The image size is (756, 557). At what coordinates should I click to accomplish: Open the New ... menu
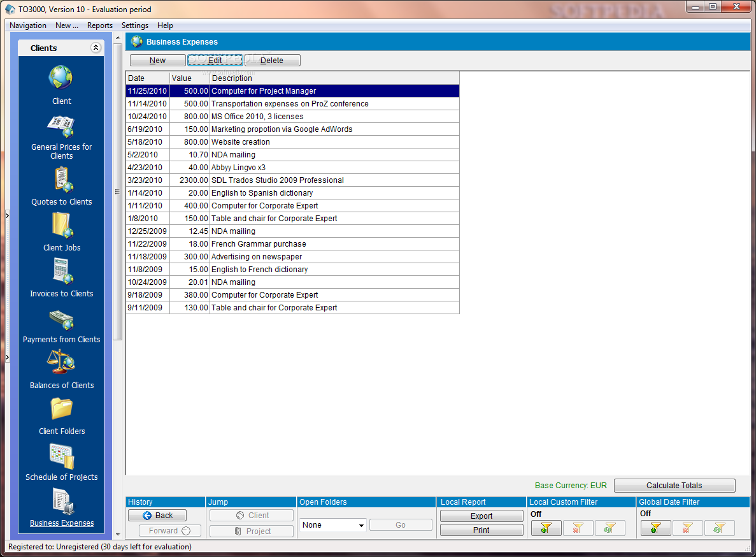tap(66, 25)
